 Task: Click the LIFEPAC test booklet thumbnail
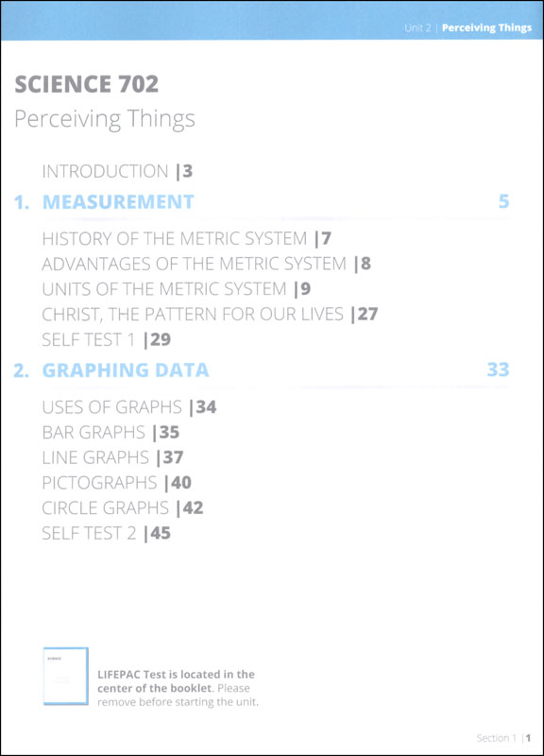[66, 676]
